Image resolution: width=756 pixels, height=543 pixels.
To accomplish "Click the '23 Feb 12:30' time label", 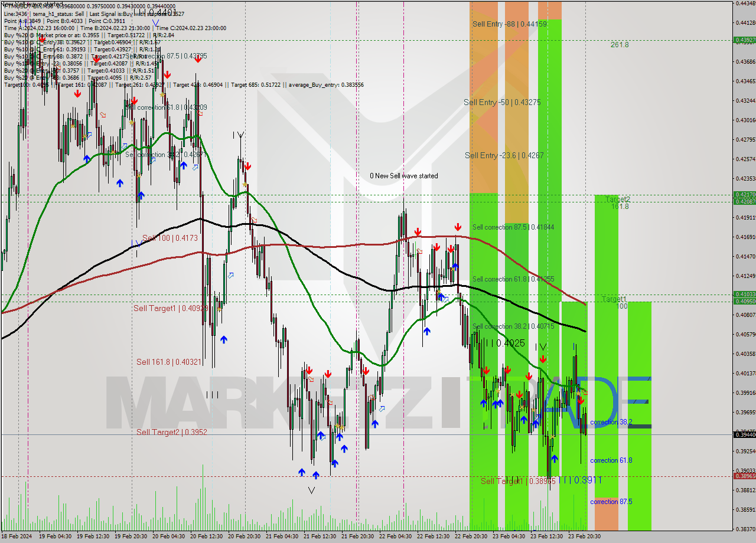I will 547,537.
